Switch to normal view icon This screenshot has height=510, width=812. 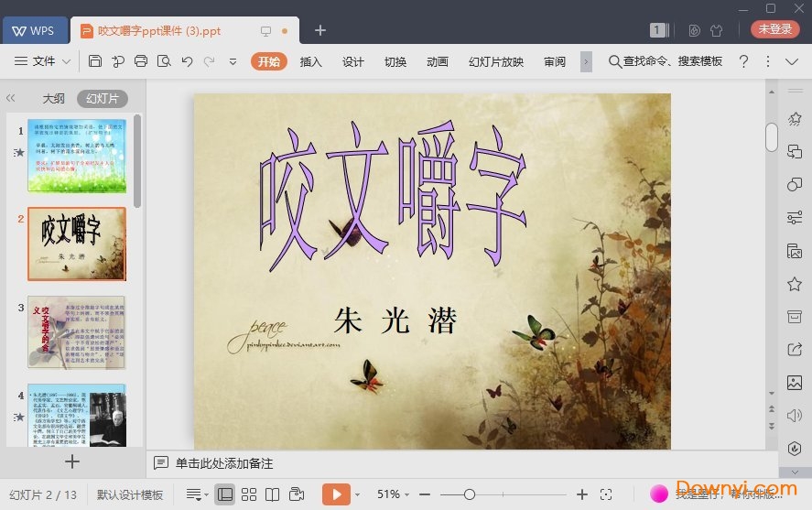click(225, 494)
